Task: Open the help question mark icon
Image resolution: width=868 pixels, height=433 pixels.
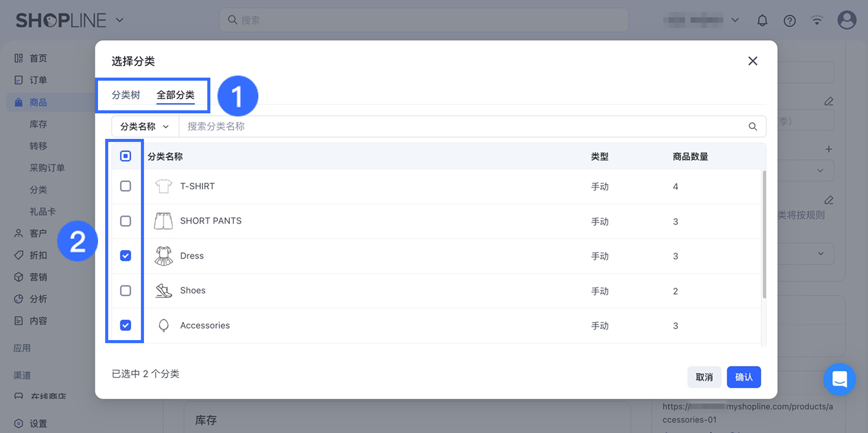Action: coord(789,20)
